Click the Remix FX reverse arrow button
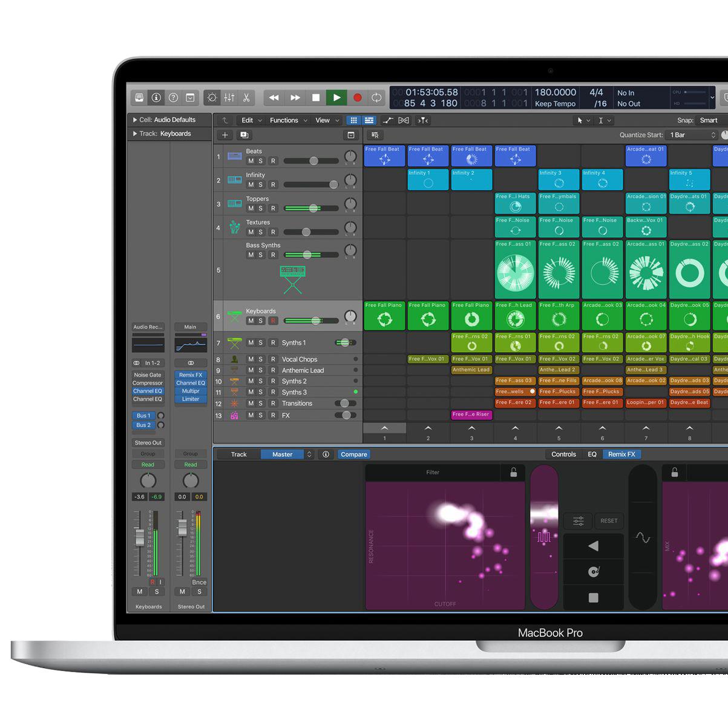Image resolution: width=728 pixels, height=711 pixels. pos(593,546)
